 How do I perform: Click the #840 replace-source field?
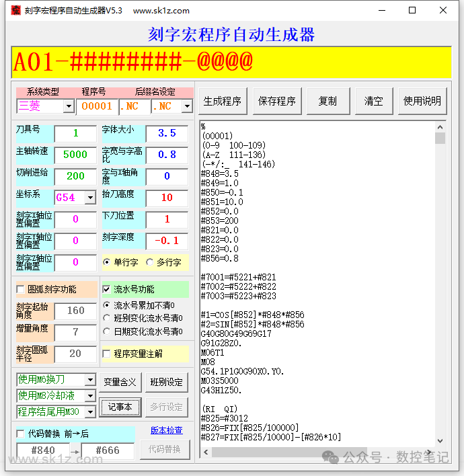(x=44, y=451)
